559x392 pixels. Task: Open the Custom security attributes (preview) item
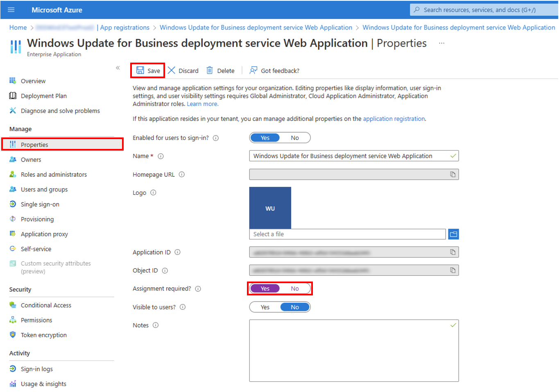tap(56, 267)
